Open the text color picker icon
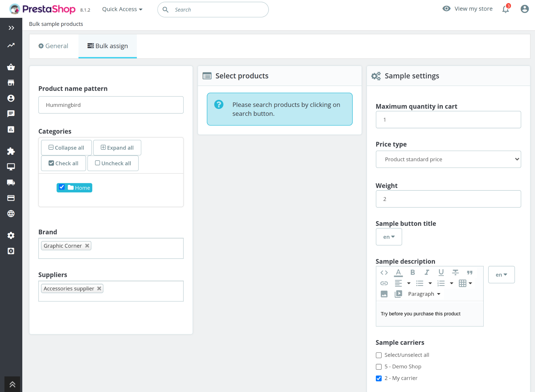The height and width of the screenshot is (392, 535). tap(398, 272)
